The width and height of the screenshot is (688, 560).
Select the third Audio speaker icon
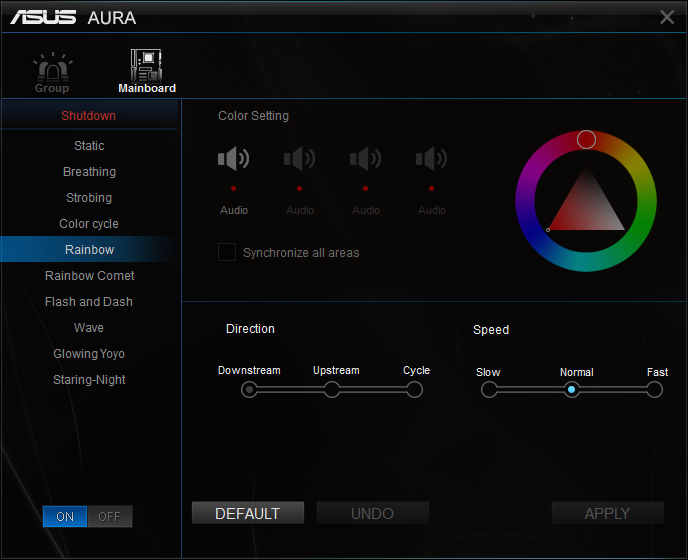pos(366,158)
